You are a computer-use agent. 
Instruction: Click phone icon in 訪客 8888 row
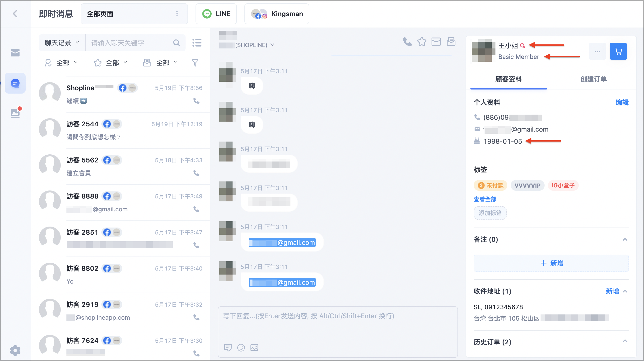click(196, 209)
